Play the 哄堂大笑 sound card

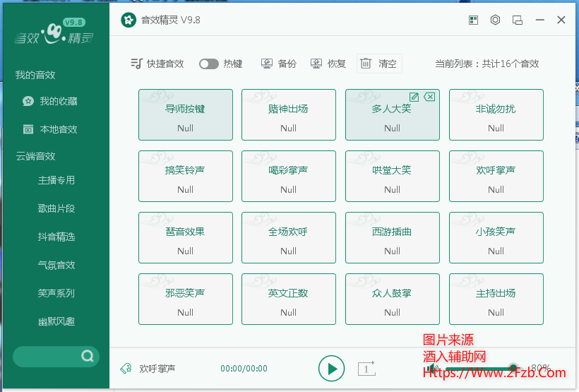tap(393, 177)
